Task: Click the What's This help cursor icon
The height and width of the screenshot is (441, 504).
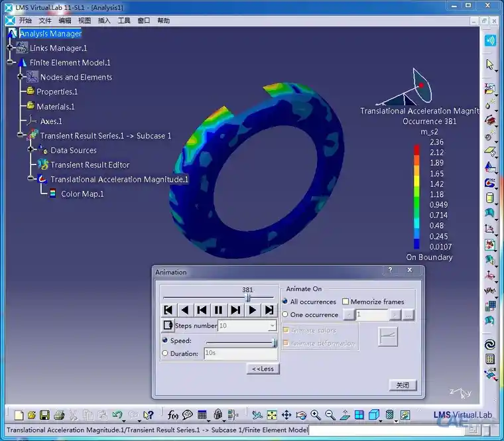Action: pyautogui.click(x=148, y=415)
